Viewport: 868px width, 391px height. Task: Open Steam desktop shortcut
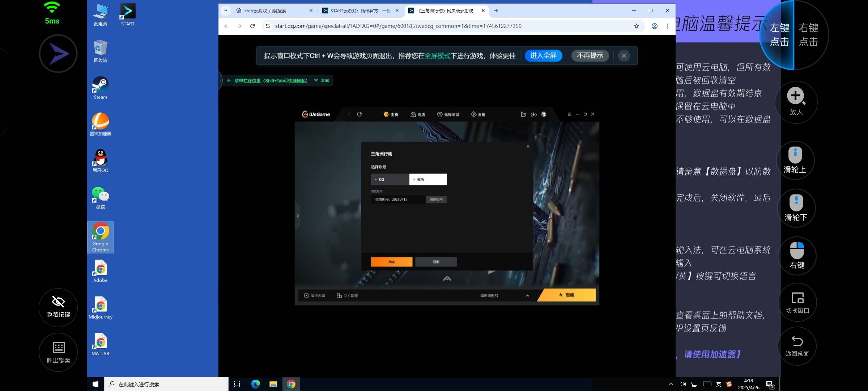(101, 88)
